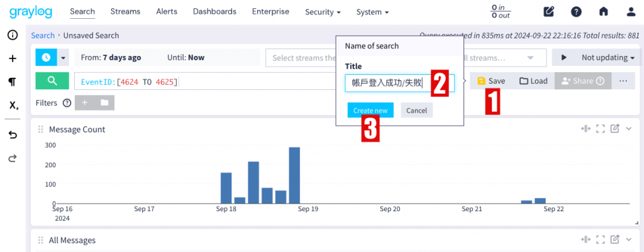The height and width of the screenshot is (252, 644).
Task: Click the Search breadcrumb link
Action: coord(43,35)
